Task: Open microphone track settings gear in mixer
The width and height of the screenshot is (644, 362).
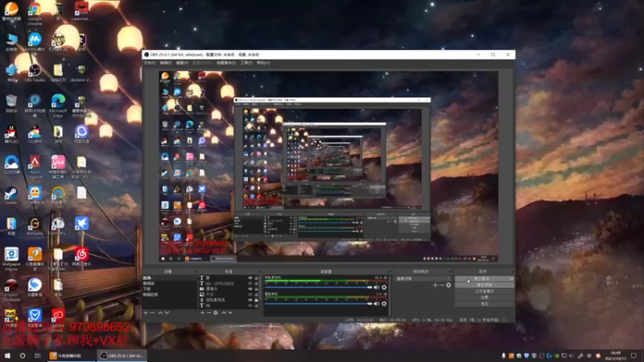Action: click(384, 287)
